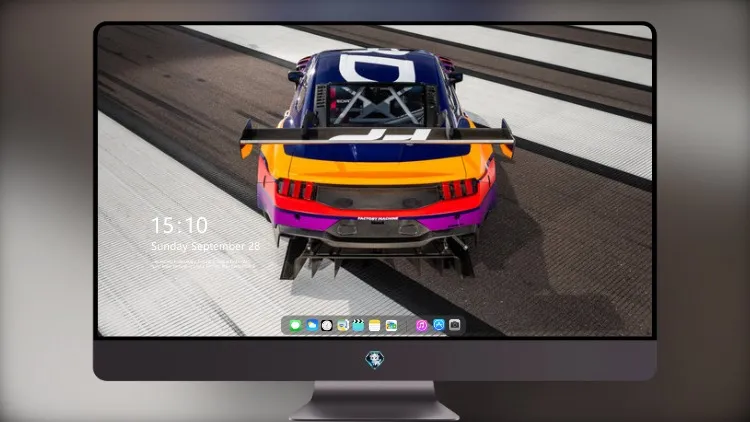Image resolution: width=750 pixels, height=422 pixels.
Task: Click the badge logo on the monitor chin
Action: point(375,359)
